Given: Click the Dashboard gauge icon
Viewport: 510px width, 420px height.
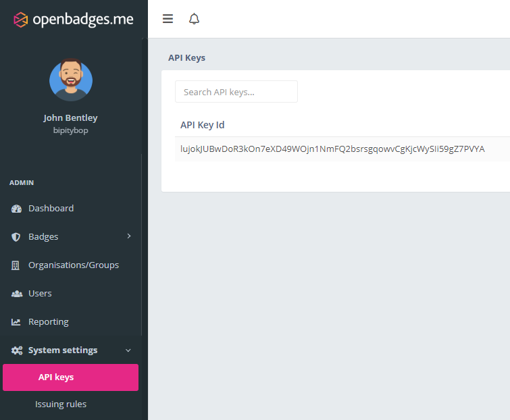Looking at the screenshot, I should [16, 209].
